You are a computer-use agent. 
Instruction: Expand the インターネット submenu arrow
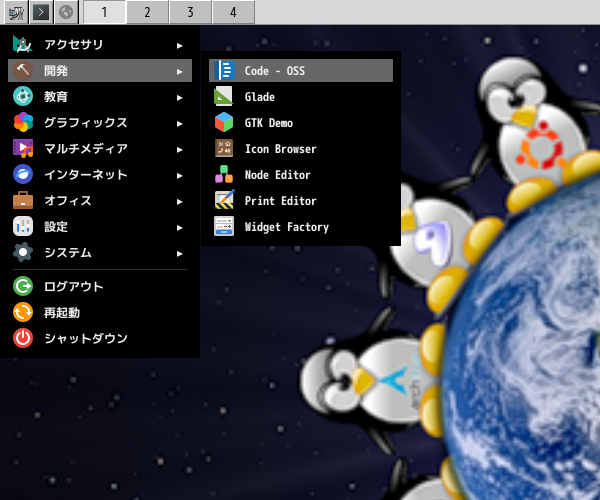(179, 176)
